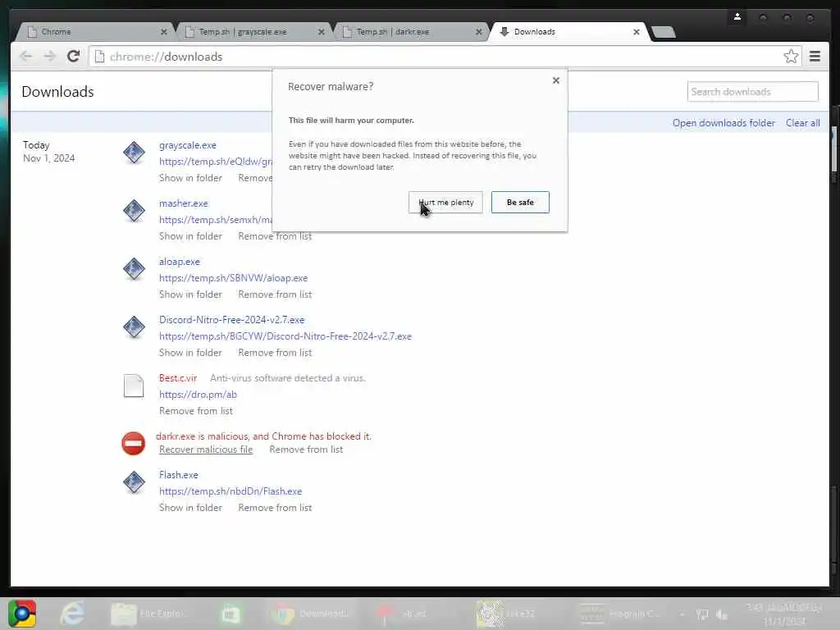This screenshot has height=630, width=840.
Task: Open the temp.sh/nbdDn/Flash.exe URL
Action: (x=231, y=492)
